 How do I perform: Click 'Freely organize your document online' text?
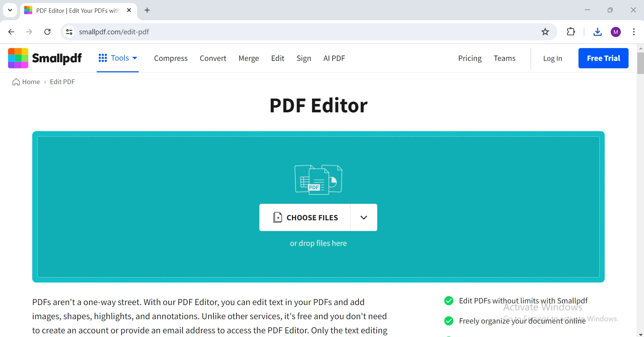pyautogui.click(x=522, y=321)
